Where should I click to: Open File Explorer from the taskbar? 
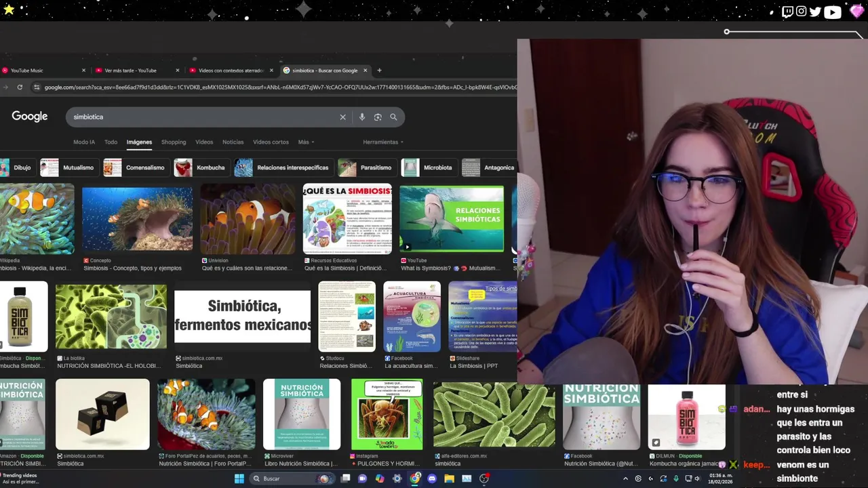(449, 479)
